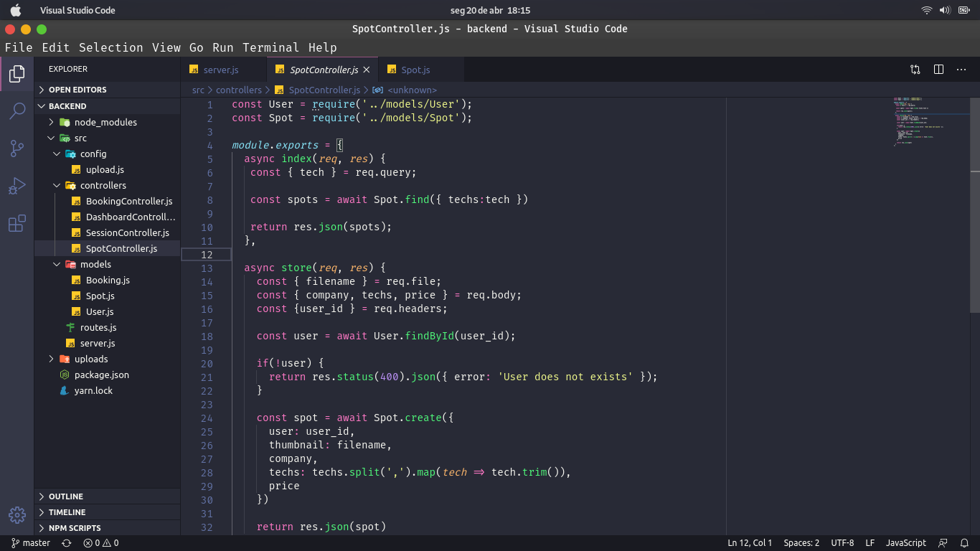Click the Open Changes compare icon

click(x=915, y=70)
